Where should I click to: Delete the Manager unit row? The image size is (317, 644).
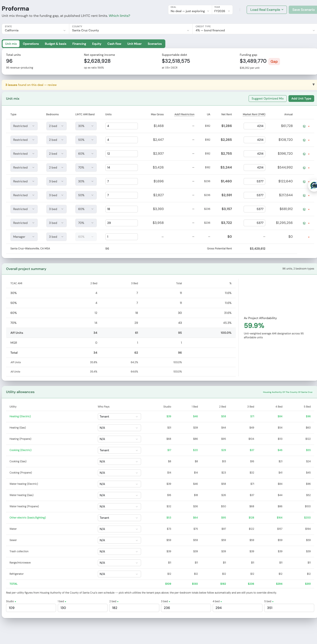(x=309, y=237)
